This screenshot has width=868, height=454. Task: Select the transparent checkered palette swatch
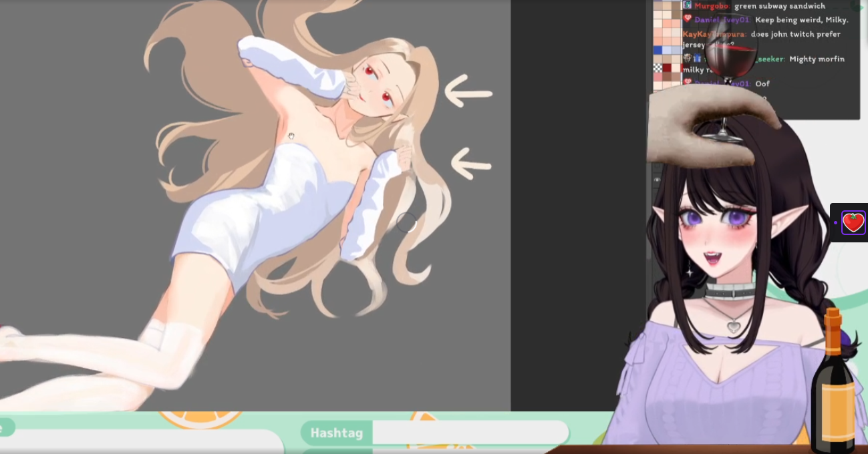coord(658,67)
